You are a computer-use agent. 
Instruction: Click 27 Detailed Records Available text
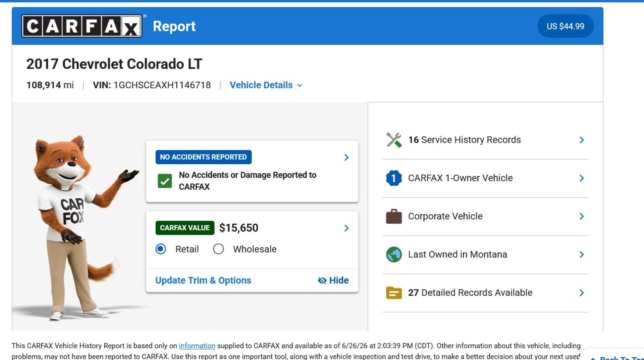[x=470, y=293]
